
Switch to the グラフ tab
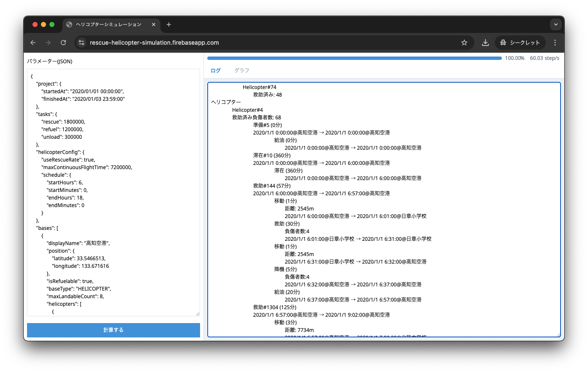[x=241, y=70]
